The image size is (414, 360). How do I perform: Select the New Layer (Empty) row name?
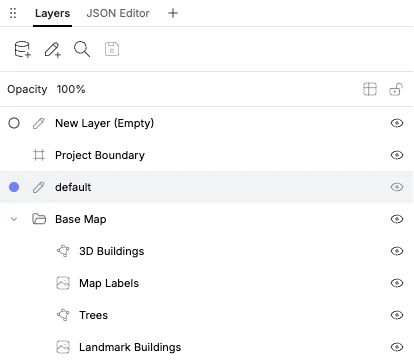(x=104, y=123)
